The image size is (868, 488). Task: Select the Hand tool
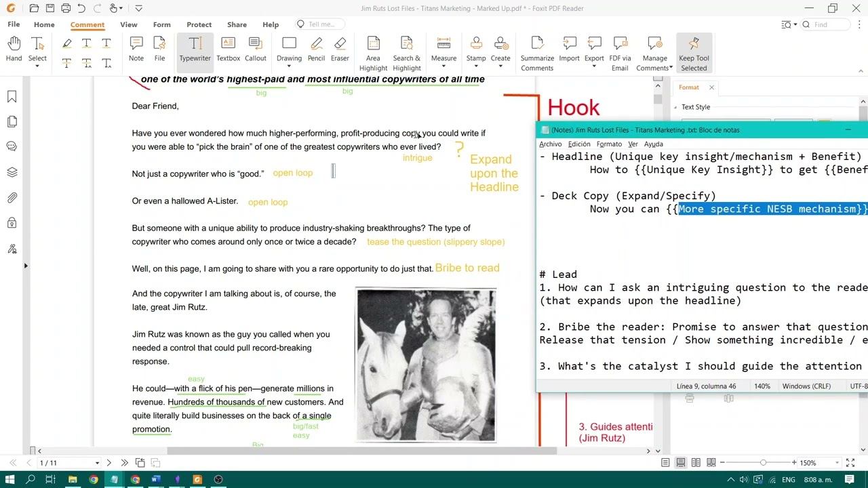[14, 49]
